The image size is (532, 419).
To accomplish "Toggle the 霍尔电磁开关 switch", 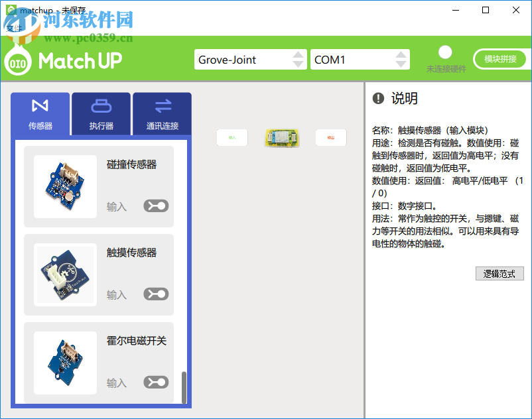I will click(x=155, y=382).
